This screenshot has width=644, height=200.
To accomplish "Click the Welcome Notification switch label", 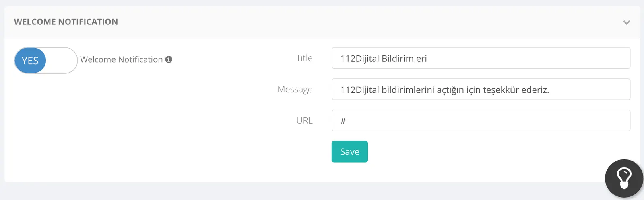I will pyautogui.click(x=122, y=59).
